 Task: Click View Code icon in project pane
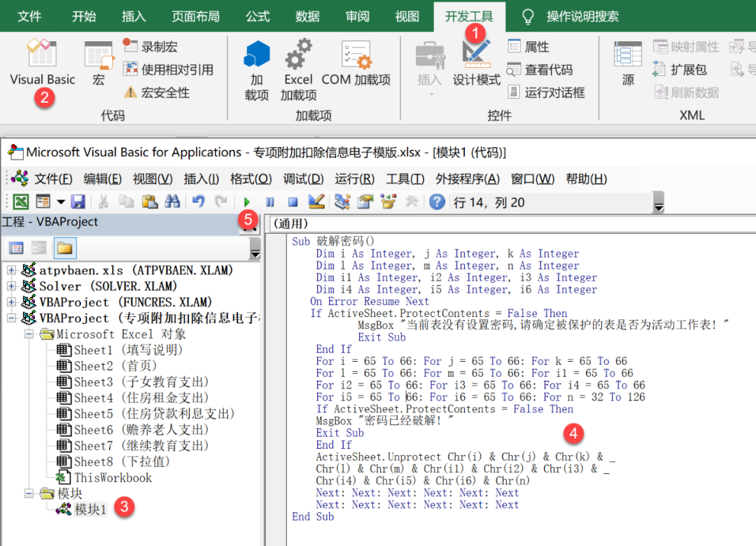click(x=16, y=248)
